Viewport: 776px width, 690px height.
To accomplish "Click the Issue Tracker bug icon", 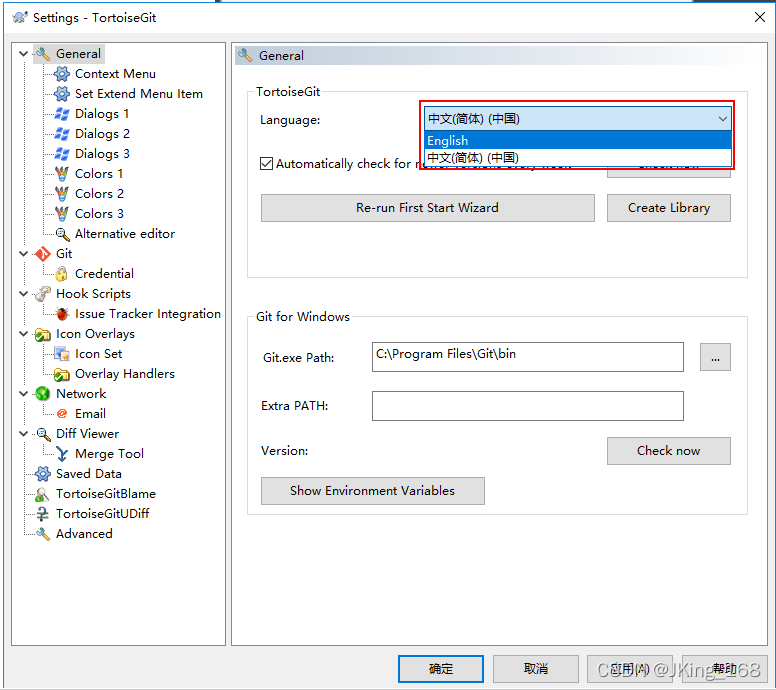I will (x=62, y=314).
